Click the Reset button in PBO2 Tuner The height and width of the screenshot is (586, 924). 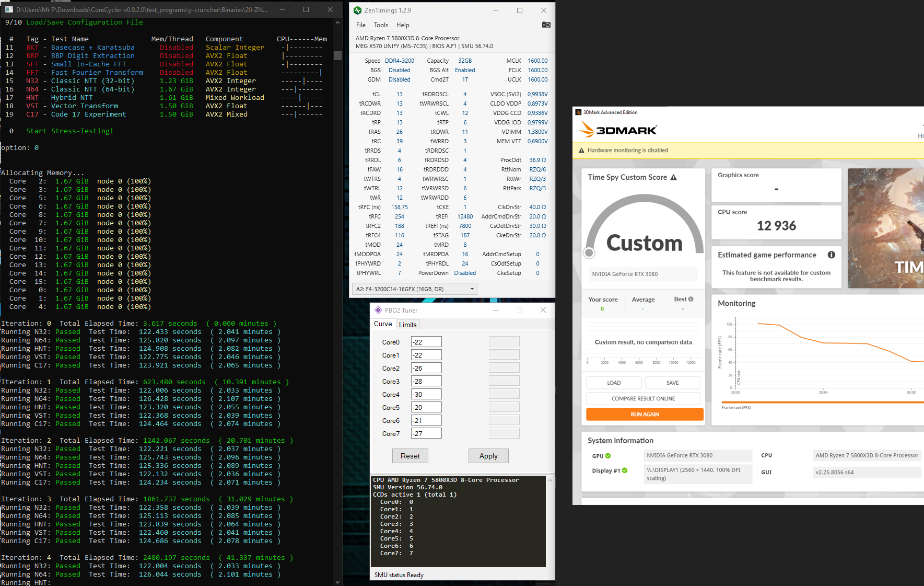tap(410, 456)
